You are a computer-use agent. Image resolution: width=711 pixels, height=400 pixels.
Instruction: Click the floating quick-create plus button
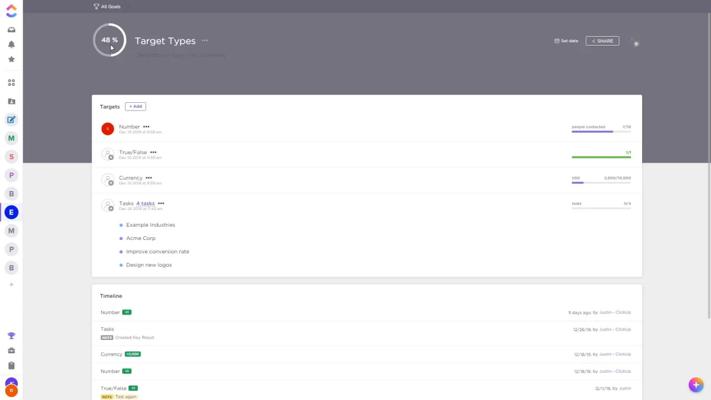(x=696, y=385)
